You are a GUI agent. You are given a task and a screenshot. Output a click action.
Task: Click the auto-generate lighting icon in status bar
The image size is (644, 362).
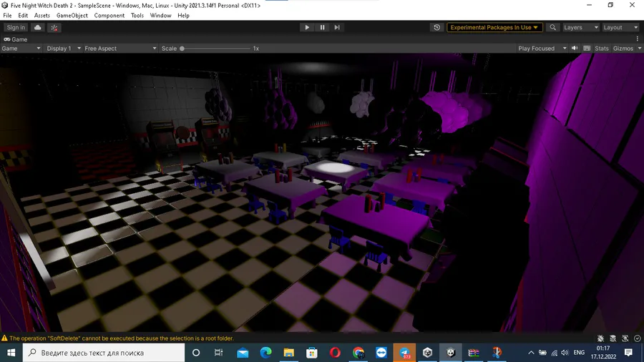point(625,338)
